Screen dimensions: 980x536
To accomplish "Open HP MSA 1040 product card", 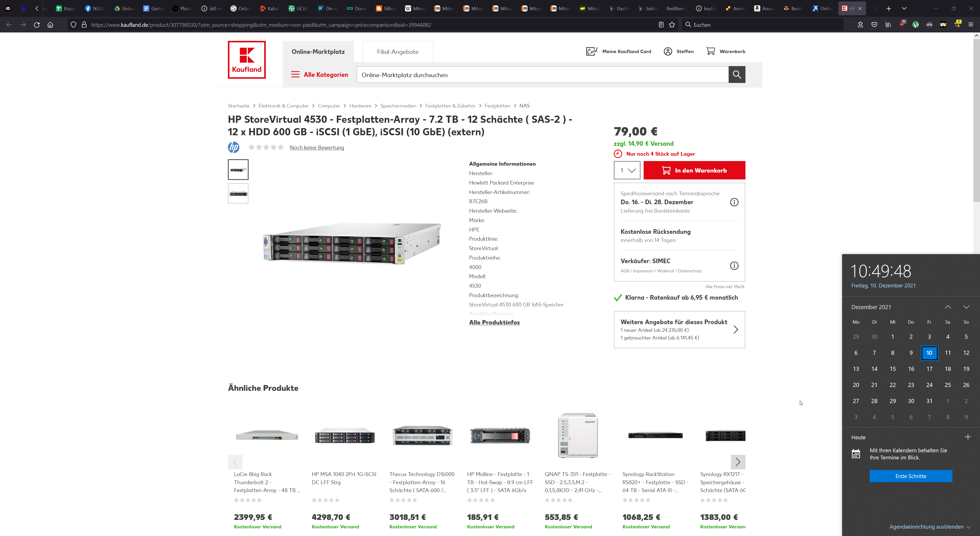I will coord(344,470).
